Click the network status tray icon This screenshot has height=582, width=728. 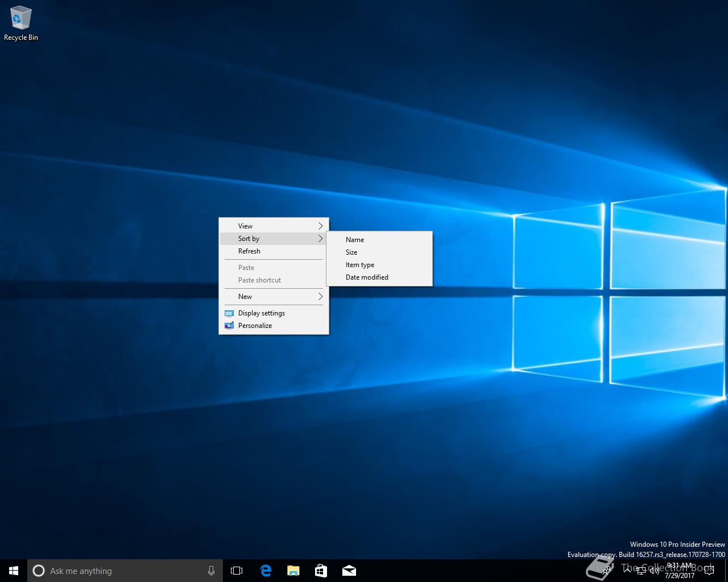(x=641, y=571)
